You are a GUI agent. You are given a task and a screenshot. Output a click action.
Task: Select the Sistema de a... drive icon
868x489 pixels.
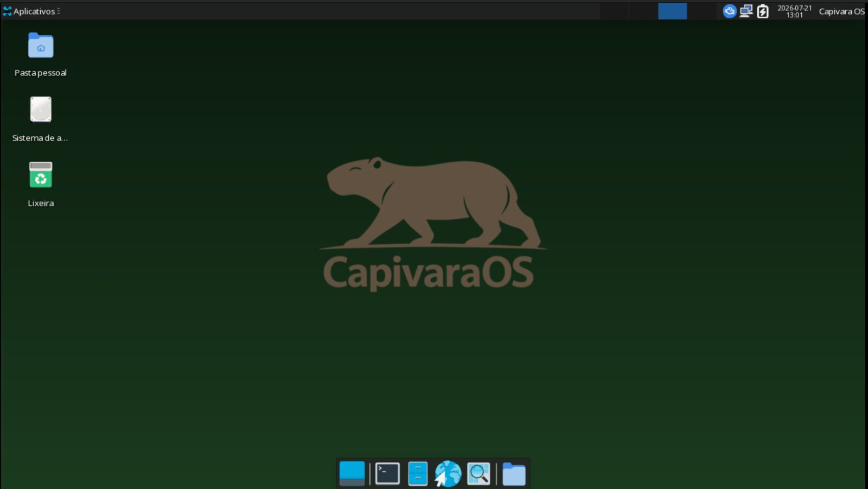pyautogui.click(x=41, y=110)
